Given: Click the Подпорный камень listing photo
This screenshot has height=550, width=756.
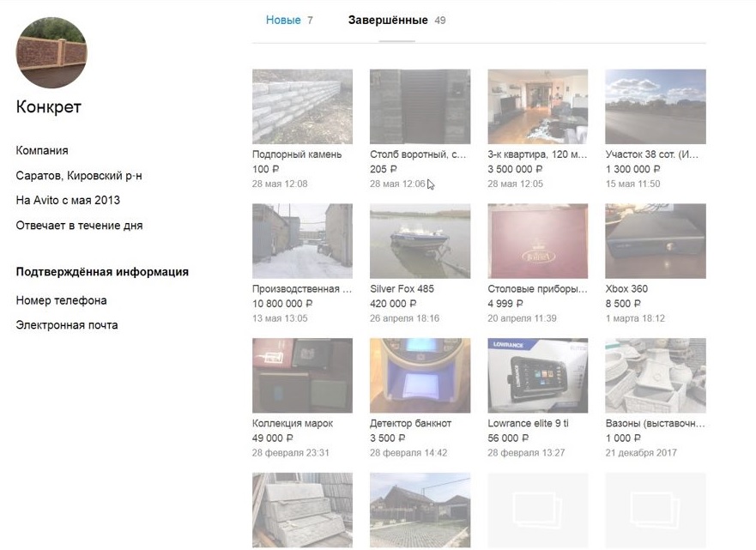Looking at the screenshot, I should 302,106.
